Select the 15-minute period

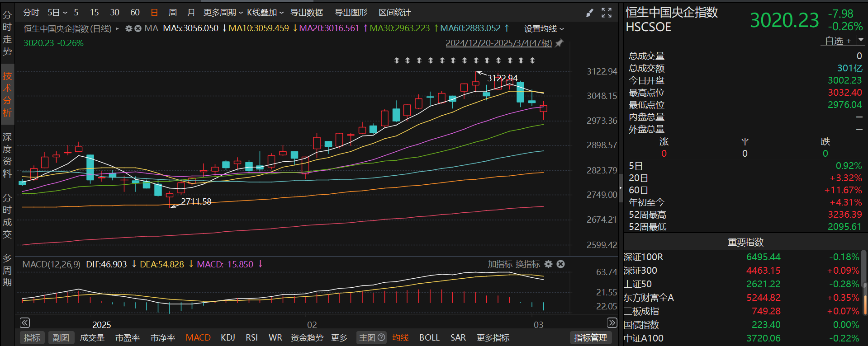pos(94,13)
